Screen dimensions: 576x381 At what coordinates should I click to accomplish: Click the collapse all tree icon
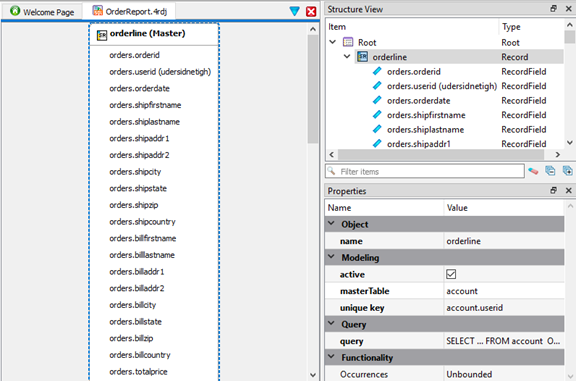550,171
